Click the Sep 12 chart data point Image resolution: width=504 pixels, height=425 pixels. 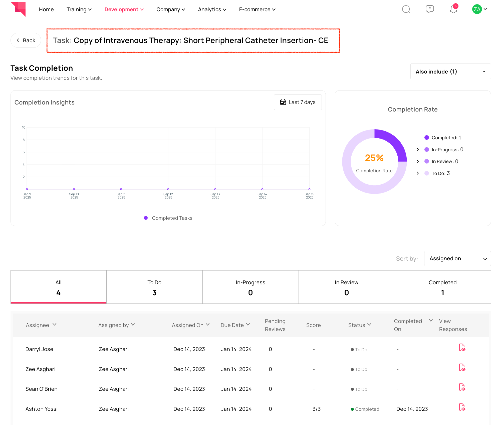[168, 189]
